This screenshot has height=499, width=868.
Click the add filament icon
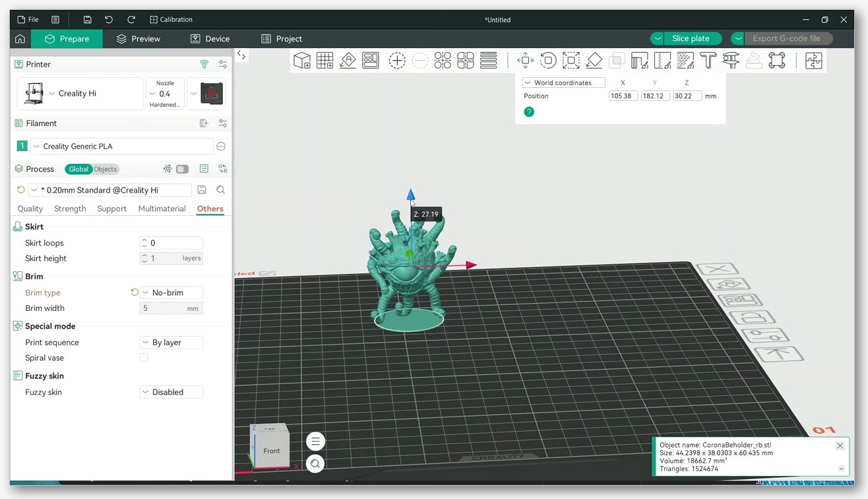coord(204,123)
